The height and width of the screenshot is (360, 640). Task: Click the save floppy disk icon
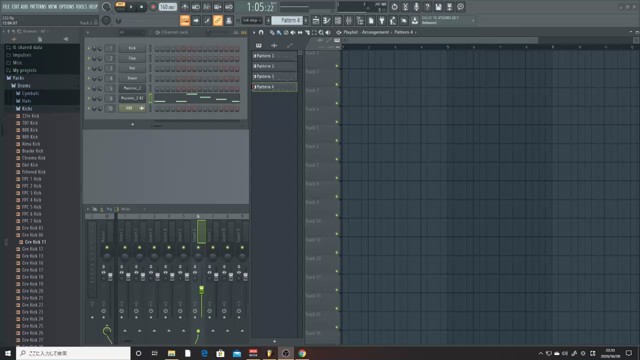(x=438, y=7)
